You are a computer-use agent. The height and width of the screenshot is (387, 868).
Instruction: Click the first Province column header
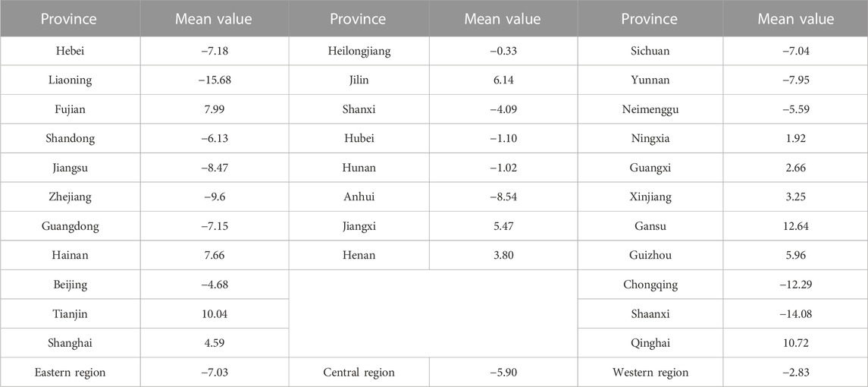tap(70, 19)
